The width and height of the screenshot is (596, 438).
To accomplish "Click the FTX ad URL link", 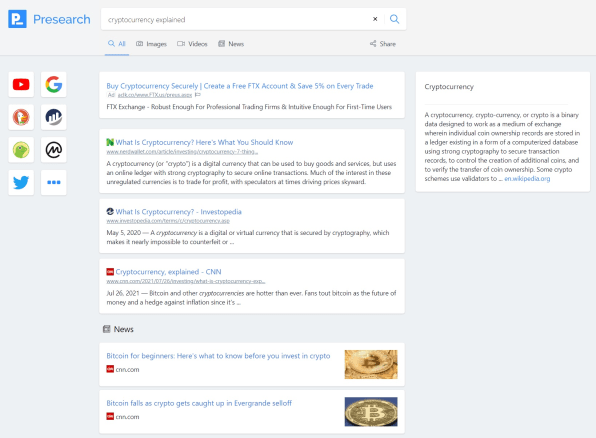I will (155, 95).
